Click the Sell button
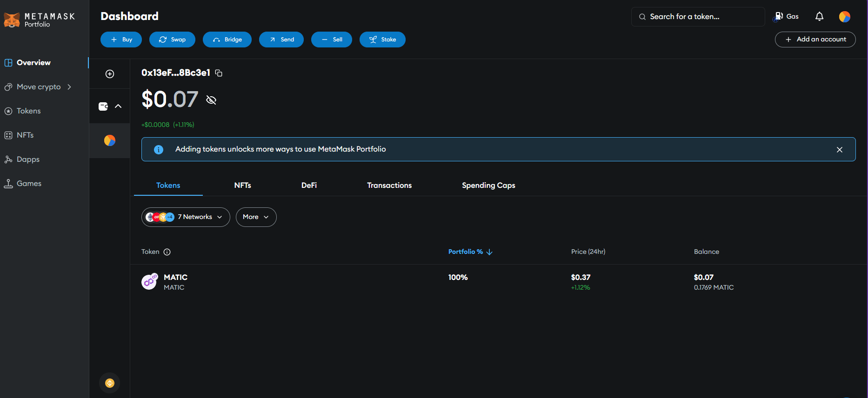The image size is (868, 398). [332, 40]
